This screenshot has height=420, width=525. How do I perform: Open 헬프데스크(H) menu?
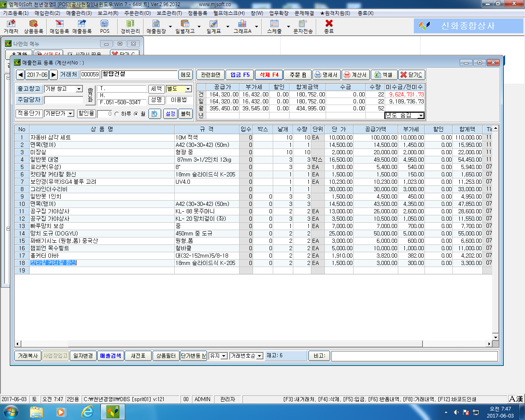click(229, 13)
